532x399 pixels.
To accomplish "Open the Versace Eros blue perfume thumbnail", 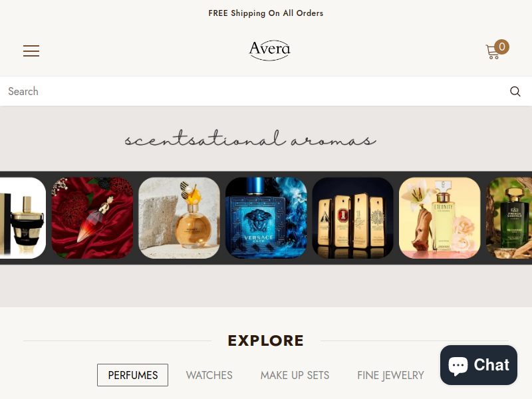I will pos(266,218).
